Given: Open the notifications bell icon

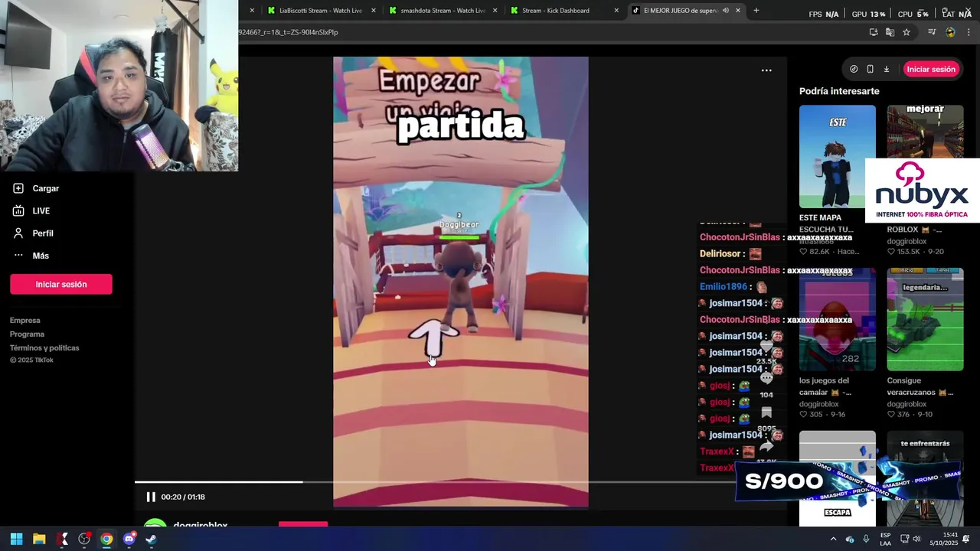Looking at the screenshot, I should click(x=967, y=539).
